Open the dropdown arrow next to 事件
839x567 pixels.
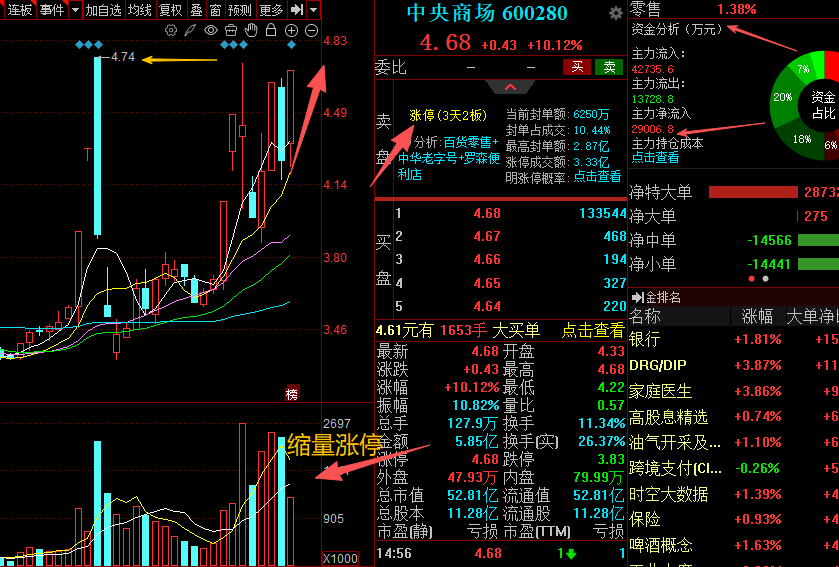pyautogui.click(x=75, y=10)
